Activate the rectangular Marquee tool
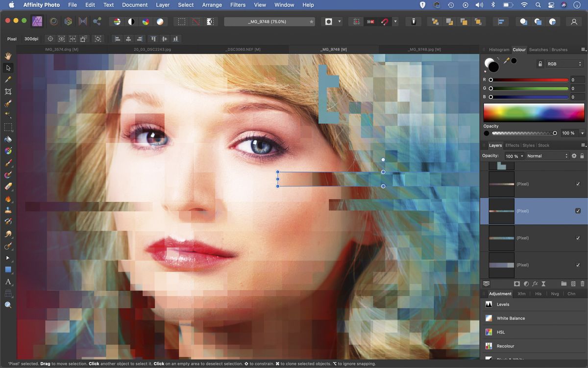Image resolution: width=588 pixels, height=368 pixels. click(8, 127)
